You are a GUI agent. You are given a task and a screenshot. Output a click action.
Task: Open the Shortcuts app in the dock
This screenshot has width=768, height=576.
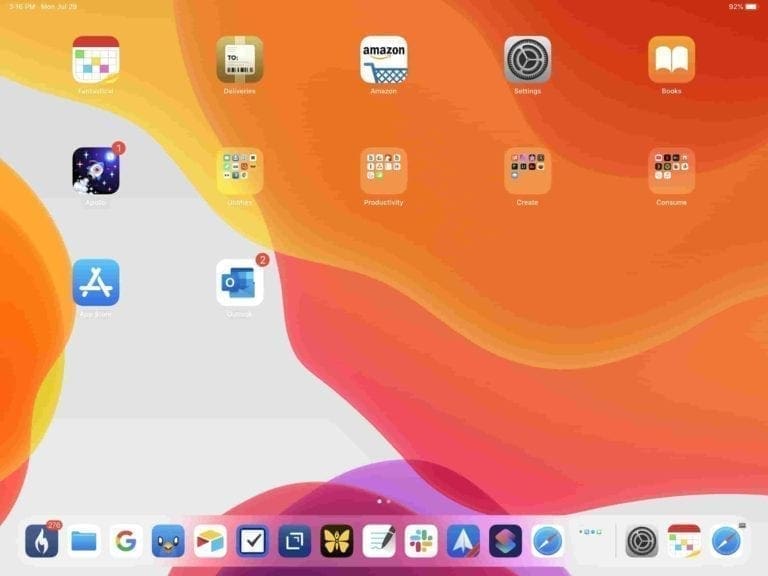point(505,541)
